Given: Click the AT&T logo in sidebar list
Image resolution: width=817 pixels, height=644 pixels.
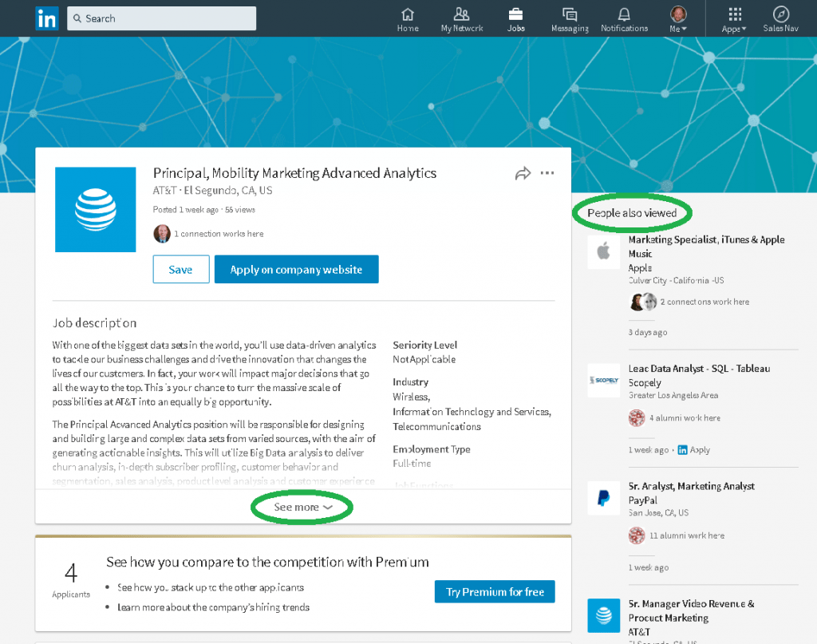Looking at the screenshot, I should coord(603,616).
